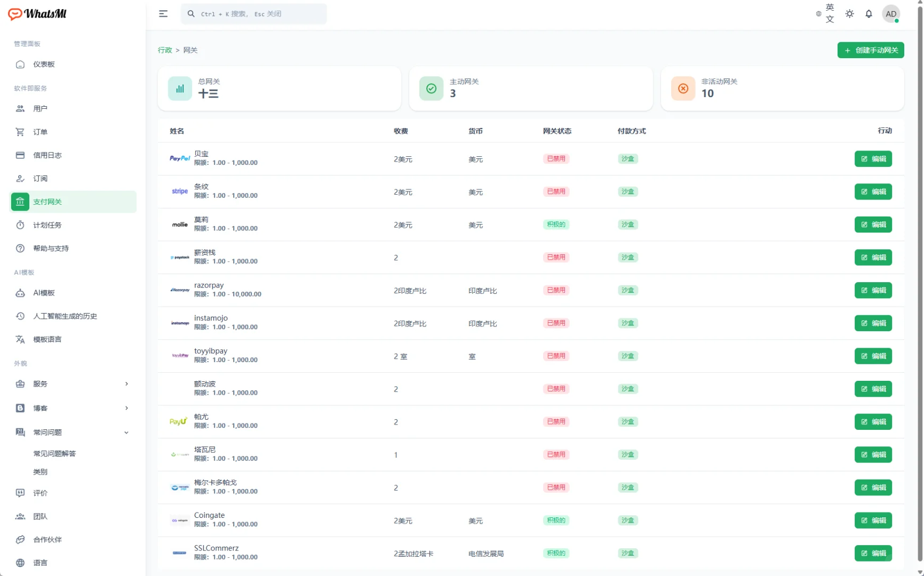Edit the mollie 莫莉 gateway
This screenshot has width=924, height=576.
click(x=873, y=225)
